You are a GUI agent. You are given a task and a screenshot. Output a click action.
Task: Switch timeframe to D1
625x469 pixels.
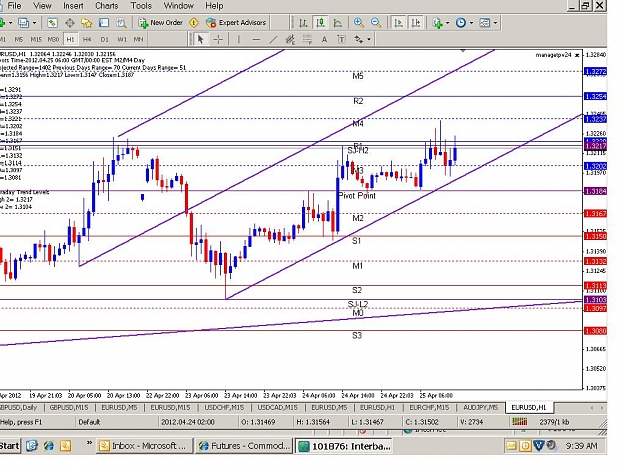click(x=104, y=39)
